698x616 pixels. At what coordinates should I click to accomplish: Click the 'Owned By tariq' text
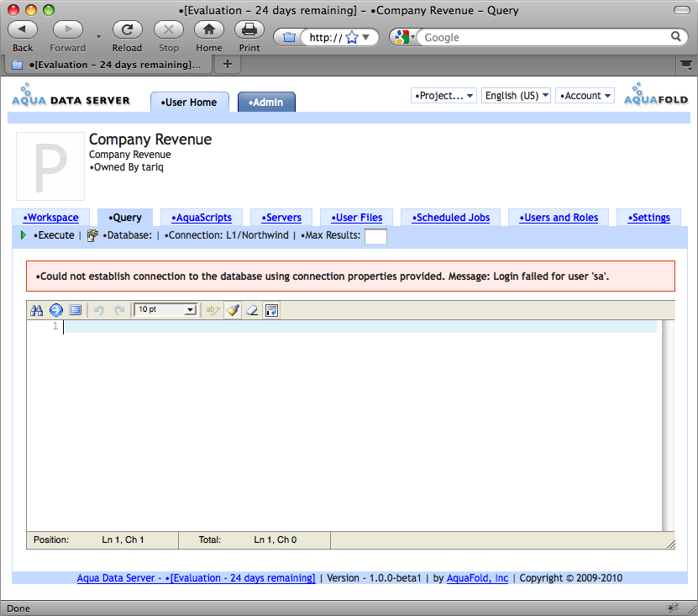pyautogui.click(x=127, y=167)
